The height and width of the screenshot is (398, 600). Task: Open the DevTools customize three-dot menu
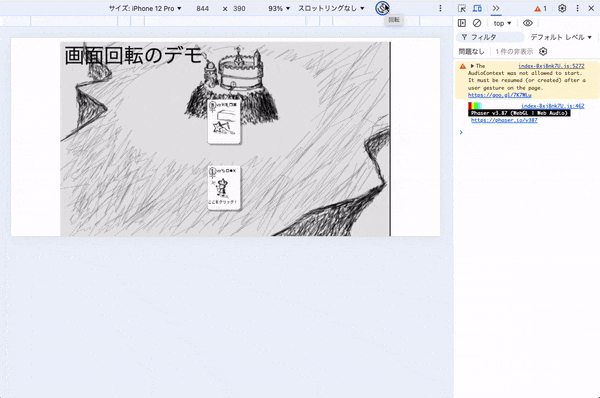pyautogui.click(x=577, y=8)
